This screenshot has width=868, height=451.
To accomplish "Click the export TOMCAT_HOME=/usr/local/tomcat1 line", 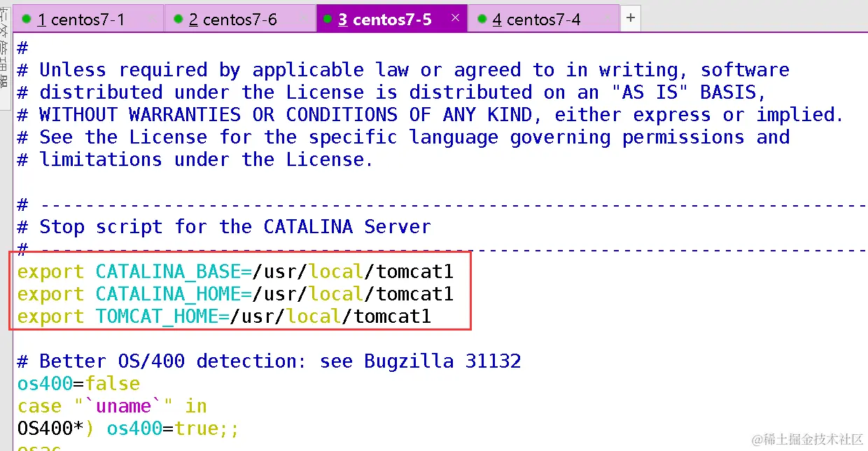I will (x=224, y=317).
